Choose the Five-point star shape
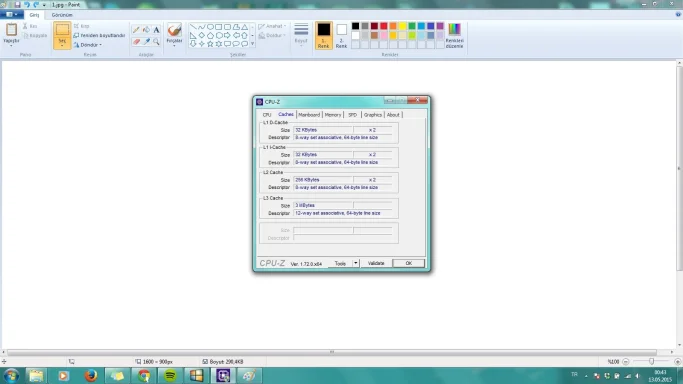Viewport: 683px width, 384px height. 210,44
